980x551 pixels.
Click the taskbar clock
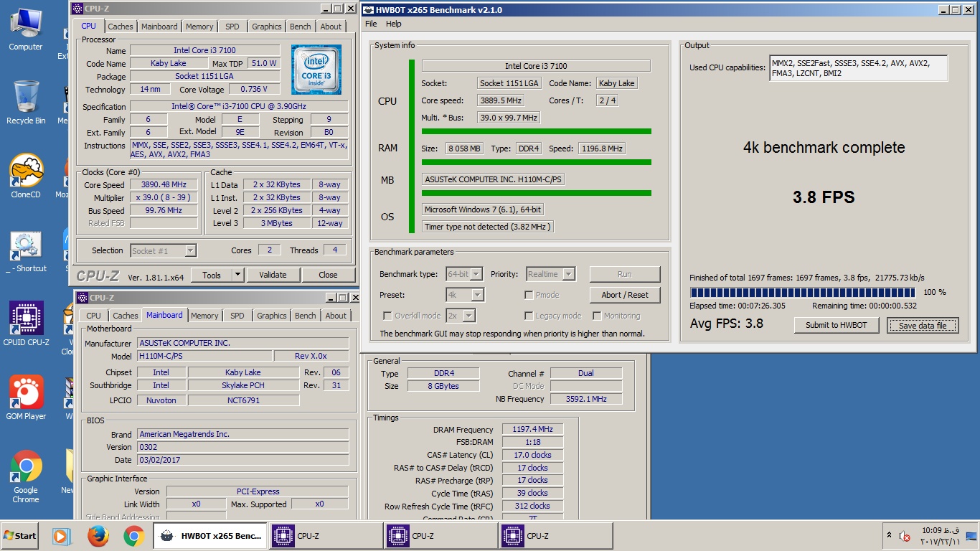click(938, 536)
